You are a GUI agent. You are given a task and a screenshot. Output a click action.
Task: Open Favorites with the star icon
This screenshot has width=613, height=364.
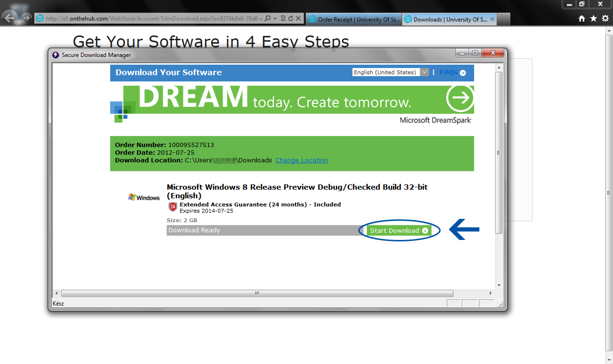pyautogui.click(x=593, y=19)
